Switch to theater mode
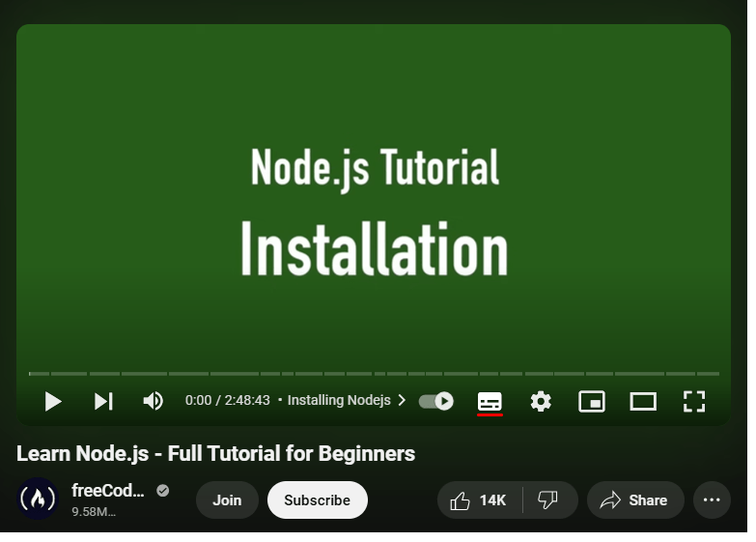This screenshot has width=756, height=542. (x=643, y=402)
